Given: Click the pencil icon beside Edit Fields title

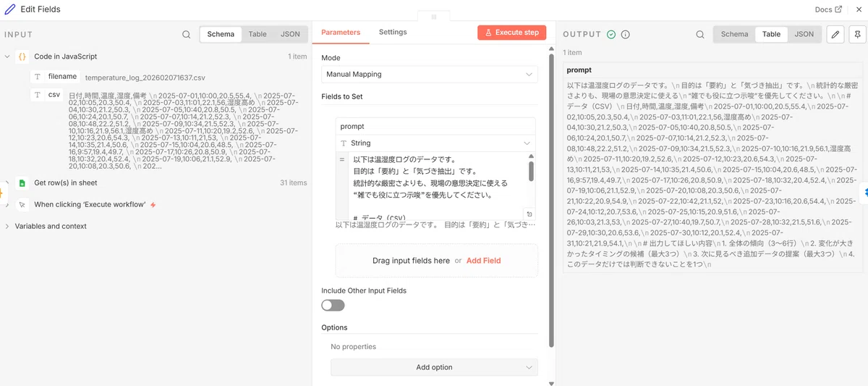Looking at the screenshot, I should pos(10,9).
